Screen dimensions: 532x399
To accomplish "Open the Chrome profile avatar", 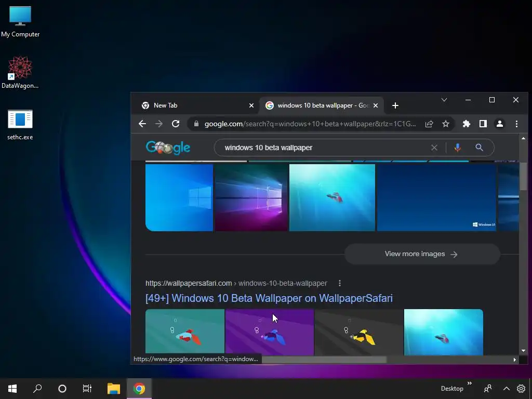I will 500,124.
